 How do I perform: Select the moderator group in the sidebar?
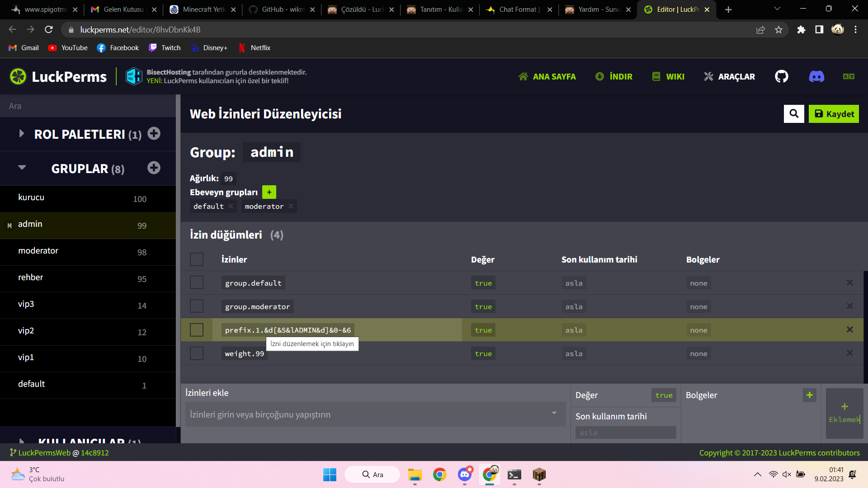[88, 252]
